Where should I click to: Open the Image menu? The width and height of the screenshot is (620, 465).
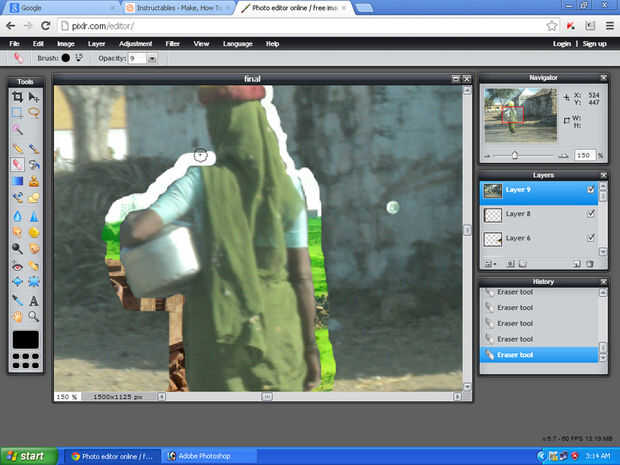66,43
